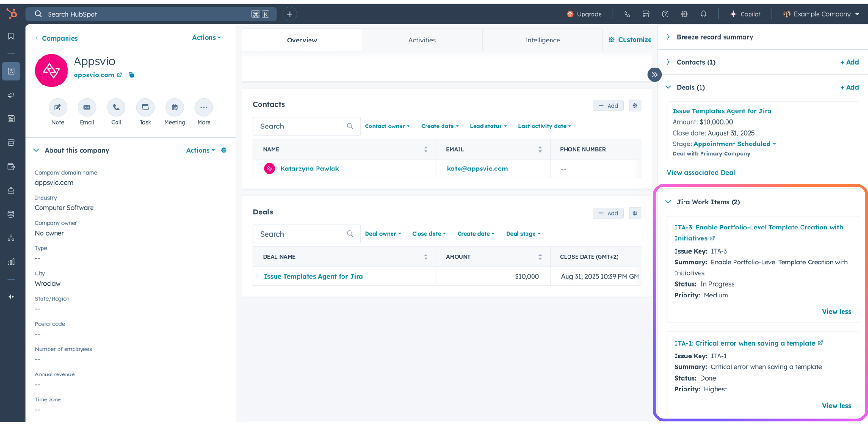Open the Deal owner filter dropdown
The width and height of the screenshot is (868, 425).
pyautogui.click(x=383, y=234)
